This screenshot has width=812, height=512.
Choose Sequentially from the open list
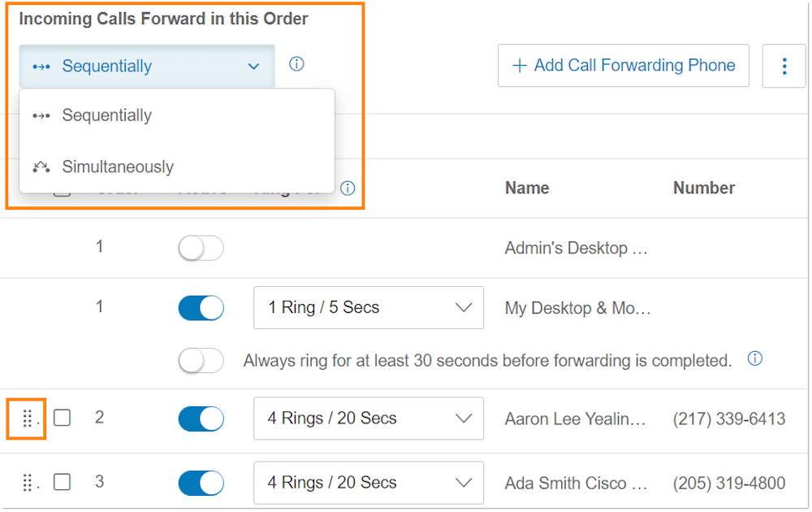106,115
